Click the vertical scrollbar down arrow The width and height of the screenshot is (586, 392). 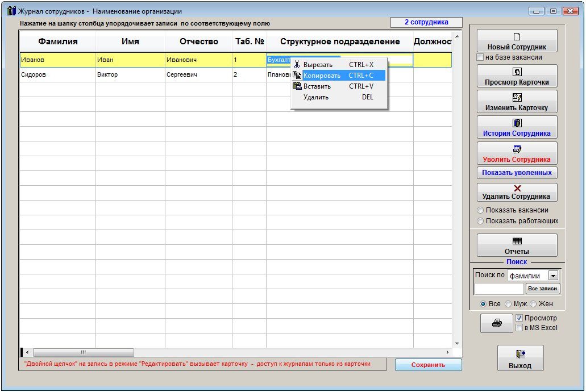[x=456, y=343]
